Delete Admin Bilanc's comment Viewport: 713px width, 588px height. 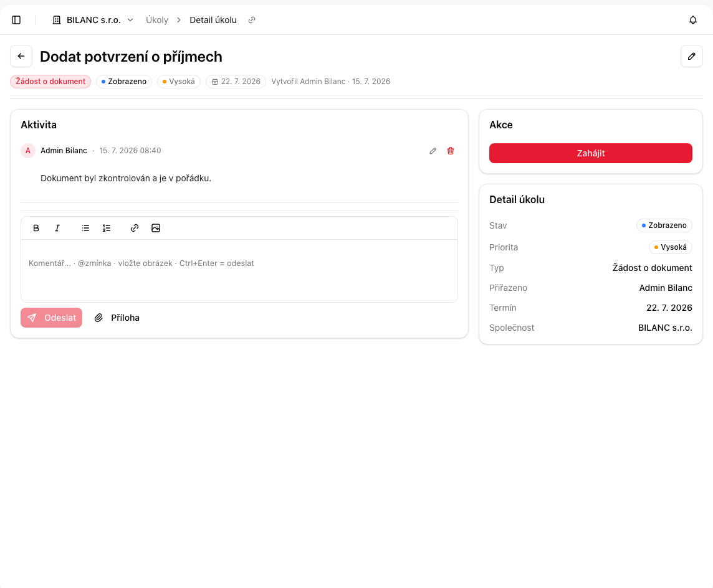point(450,151)
